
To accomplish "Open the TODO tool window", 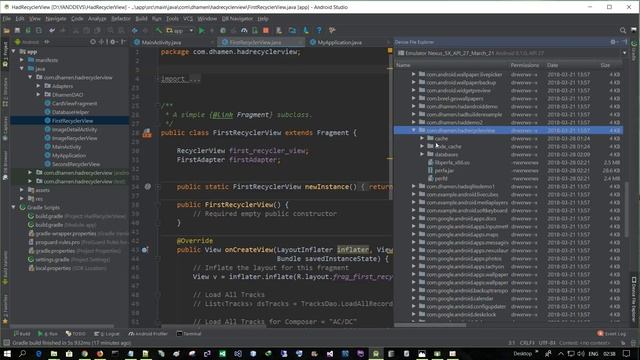I will tap(76, 333).
